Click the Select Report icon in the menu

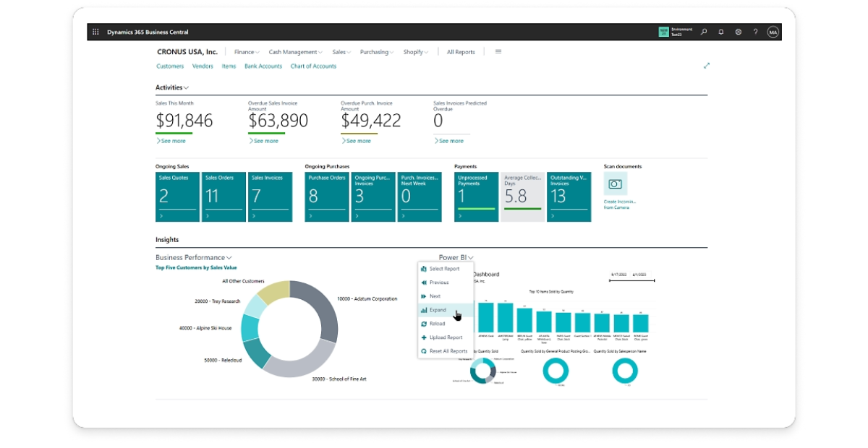click(x=424, y=269)
